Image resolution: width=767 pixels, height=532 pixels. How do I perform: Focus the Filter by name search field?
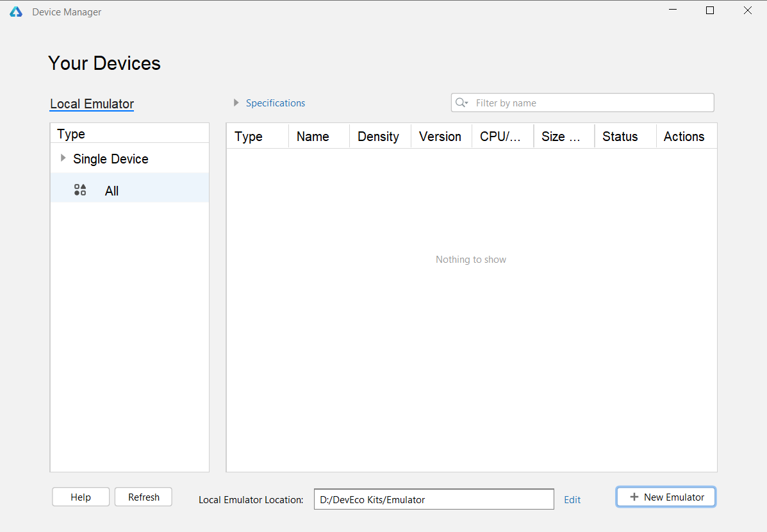click(x=582, y=103)
